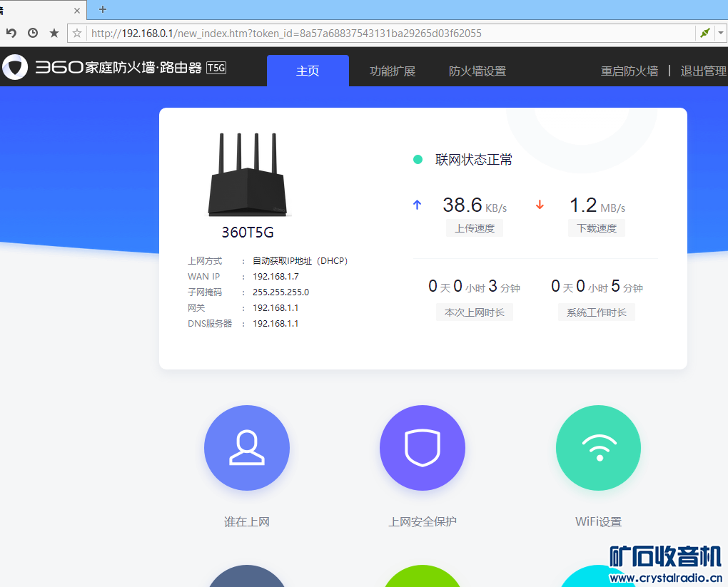The image size is (728, 587).
Task: Click the browser undo/back arrow icon
Action: click(x=11, y=33)
